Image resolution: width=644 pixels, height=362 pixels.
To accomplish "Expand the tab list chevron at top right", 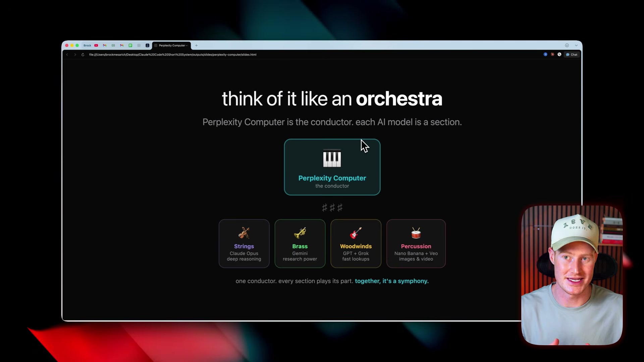I will [x=576, y=46].
